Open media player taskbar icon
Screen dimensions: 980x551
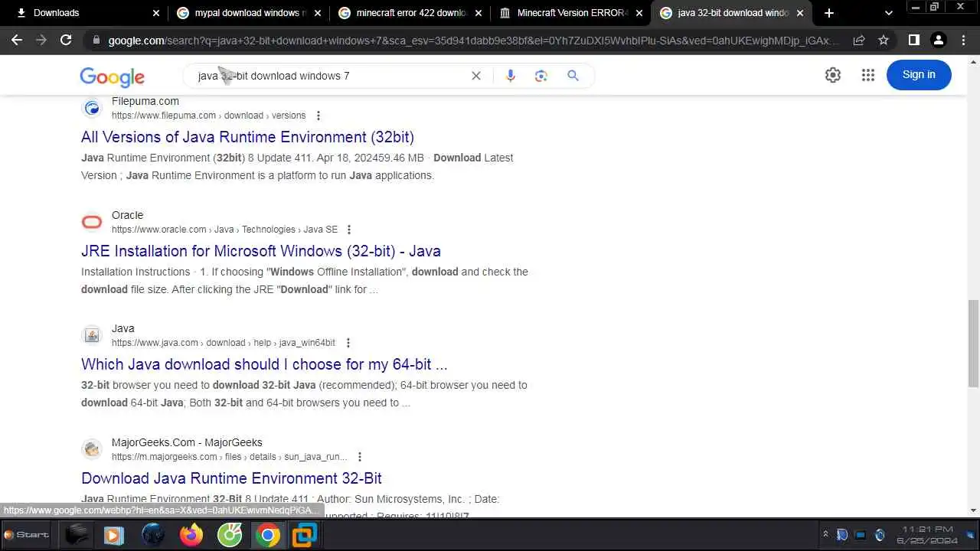click(114, 534)
